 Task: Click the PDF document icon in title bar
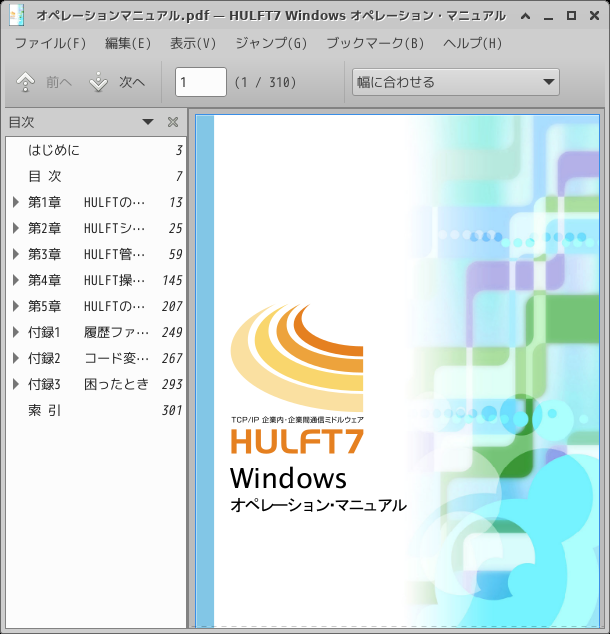coord(17,15)
